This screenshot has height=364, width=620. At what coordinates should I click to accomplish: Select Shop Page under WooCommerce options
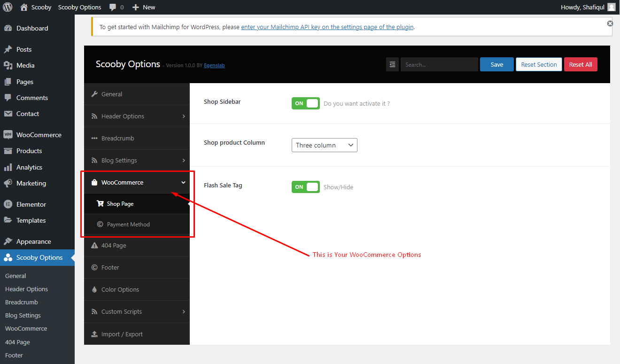coord(137,204)
